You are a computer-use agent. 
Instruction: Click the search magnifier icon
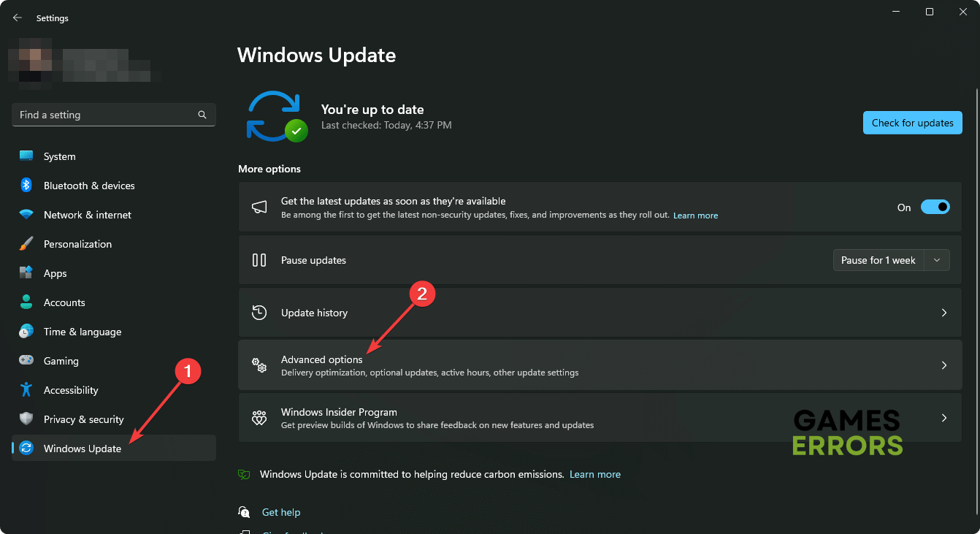click(202, 115)
